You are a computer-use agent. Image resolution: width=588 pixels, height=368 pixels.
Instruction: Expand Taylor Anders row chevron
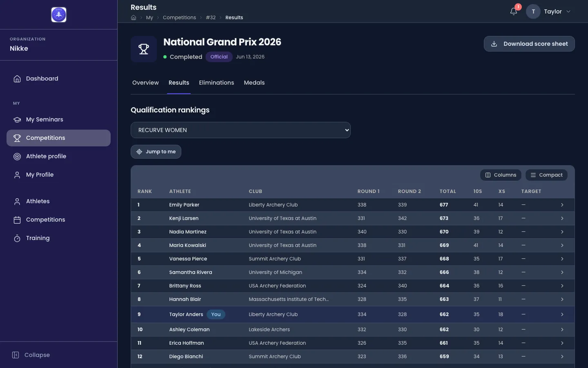click(562, 314)
